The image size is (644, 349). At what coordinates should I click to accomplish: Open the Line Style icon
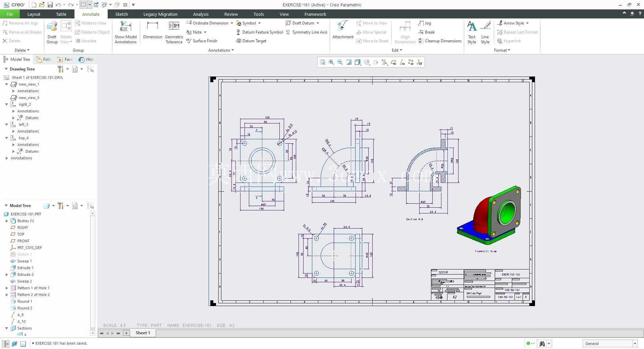coord(485,32)
